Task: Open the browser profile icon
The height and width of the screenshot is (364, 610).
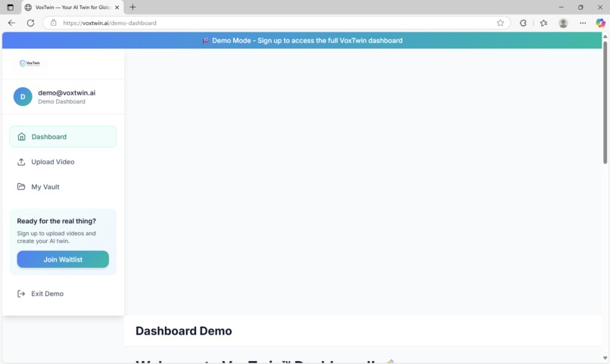Action: pyautogui.click(x=563, y=23)
